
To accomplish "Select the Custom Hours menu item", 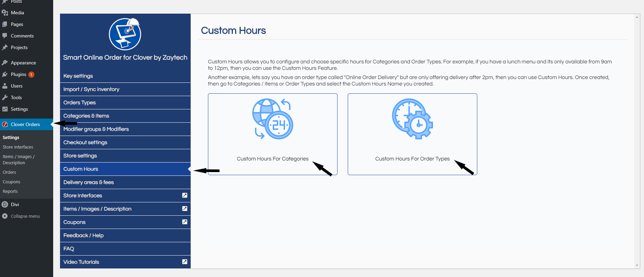I will pyautogui.click(x=125, y=169).
